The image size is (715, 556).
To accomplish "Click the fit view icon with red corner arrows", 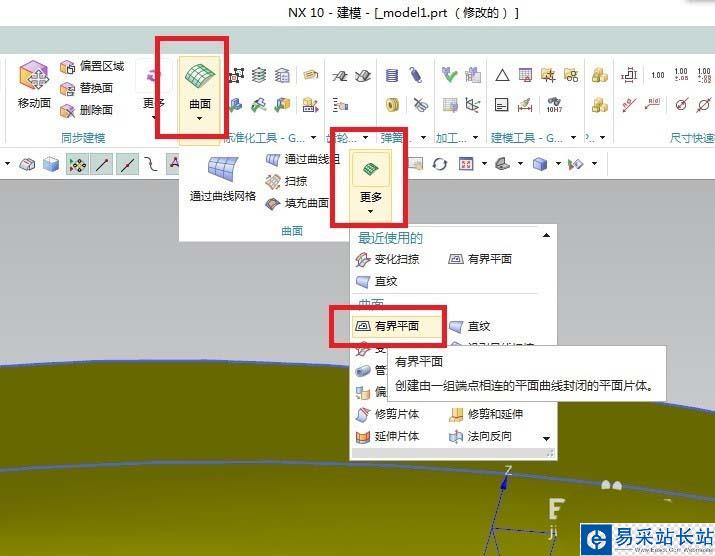I will point(466,164).
